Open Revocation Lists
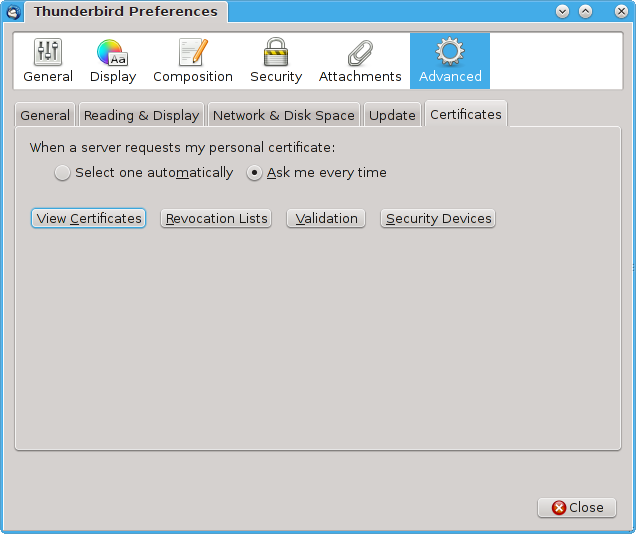This screenshot has height=534, width=636. point(216,219)
